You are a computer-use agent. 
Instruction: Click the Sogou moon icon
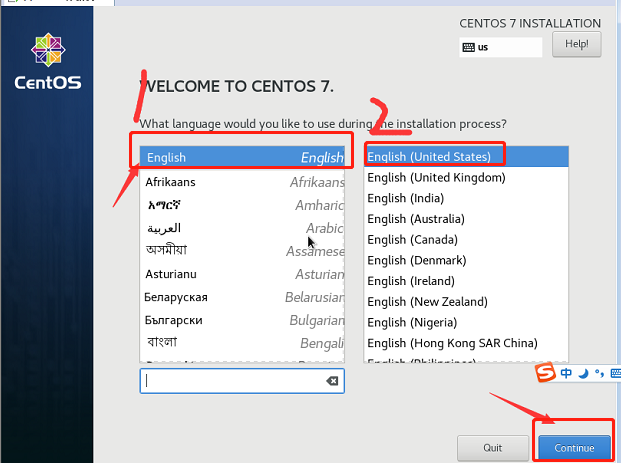[583, 373]
